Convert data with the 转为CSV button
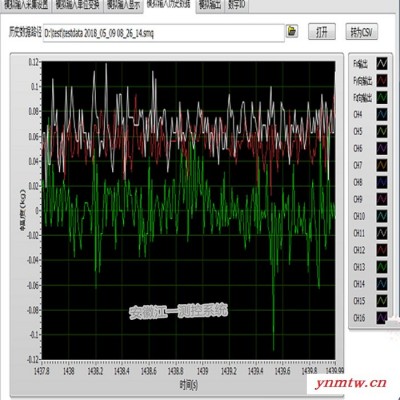 coord(361,32)
